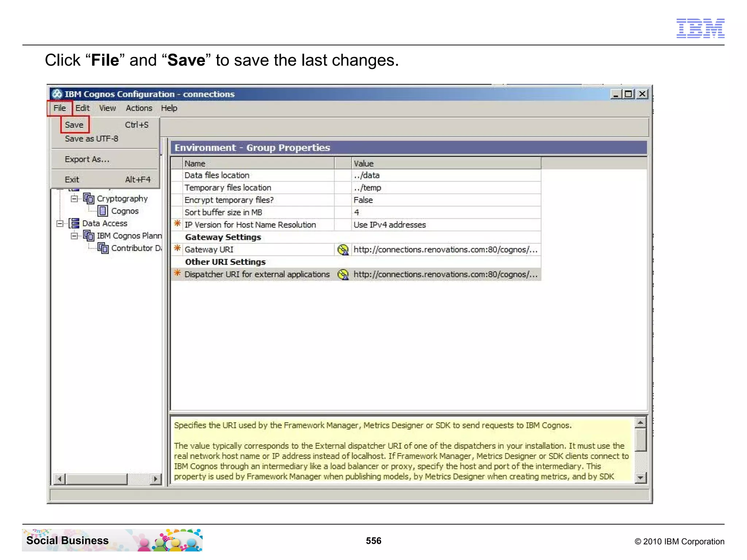Click the Use IPv4 addresses value

point(446,225)
